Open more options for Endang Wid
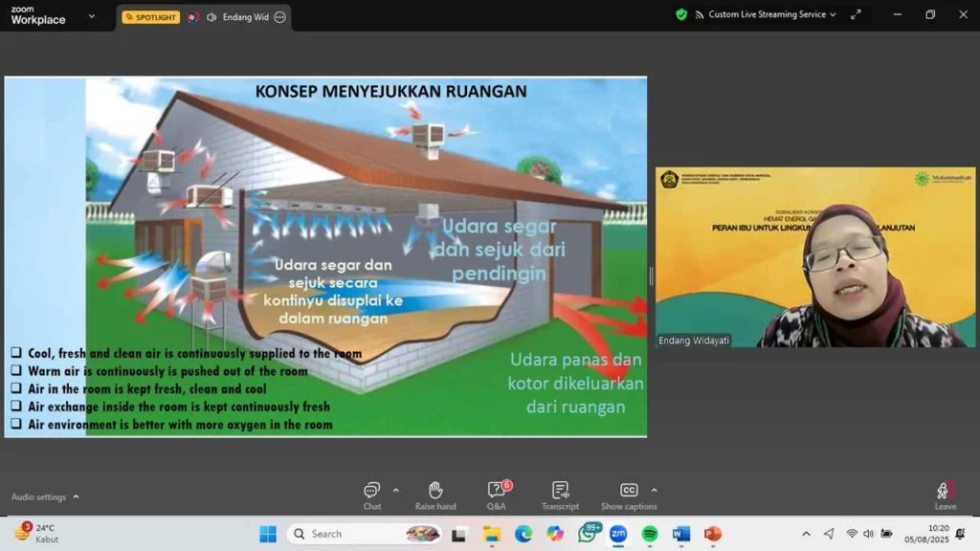 [x=279, y=17]
